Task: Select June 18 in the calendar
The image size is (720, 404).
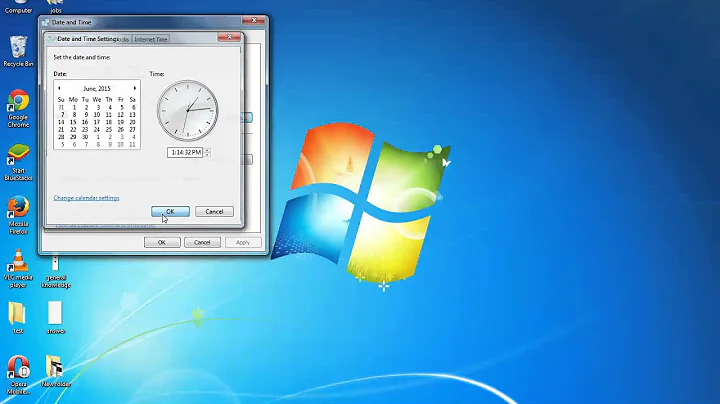Action: [109, 122]
